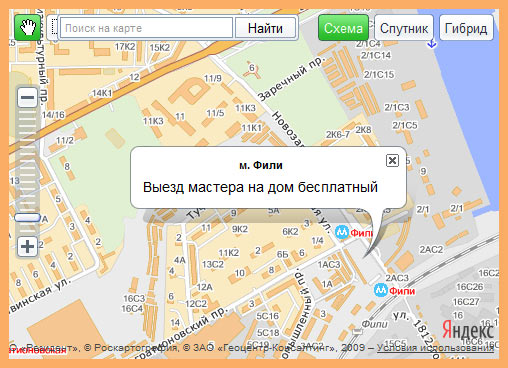This screenshot has height=368, width=508.
Task: Click the building label 2/1С5
Action: click(x=405, y=125)
